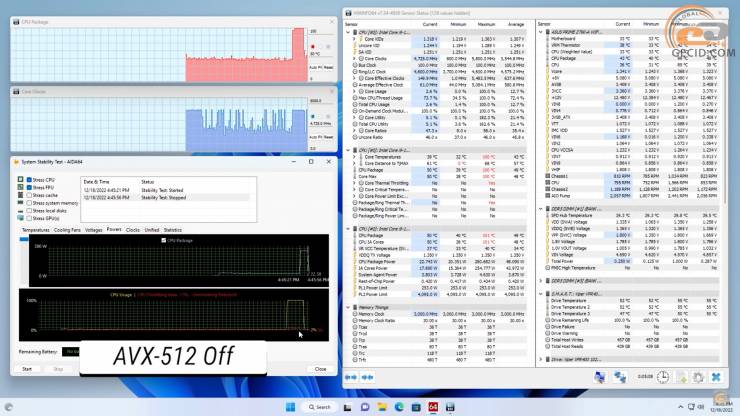Screen dimensions: 740x416
Task: Enable Stress local disks checkbox
Action: 29,211
